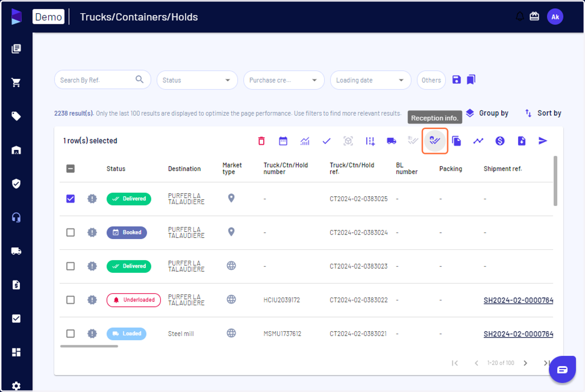Open the notifications bell
The width and height of the screenshot is (585, 392).
pos(520,17)
